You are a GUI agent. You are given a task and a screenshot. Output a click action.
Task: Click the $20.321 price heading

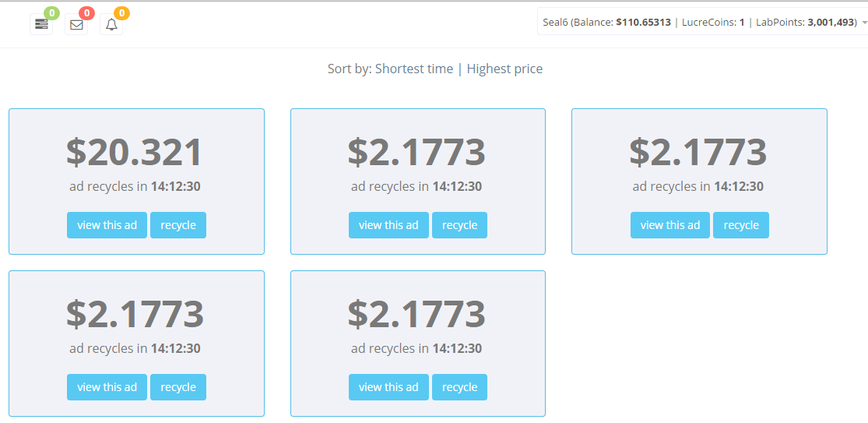(135, 152)
